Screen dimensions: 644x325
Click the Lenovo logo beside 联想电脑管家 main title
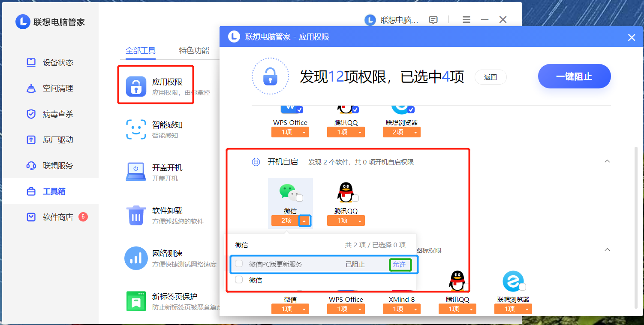coord(23,22)
